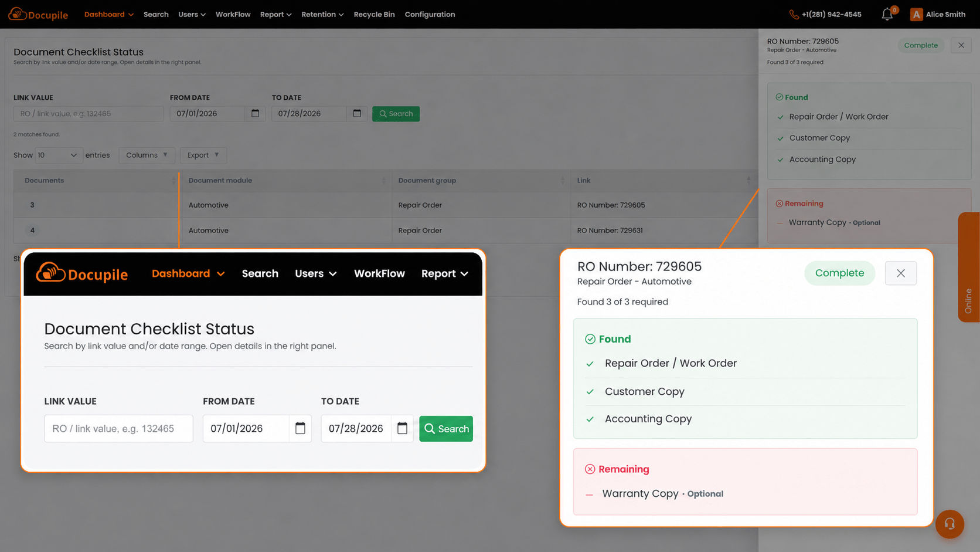
Task: Click the headset support icon in the bottom-right corner
Action: [x=950, y=524]
